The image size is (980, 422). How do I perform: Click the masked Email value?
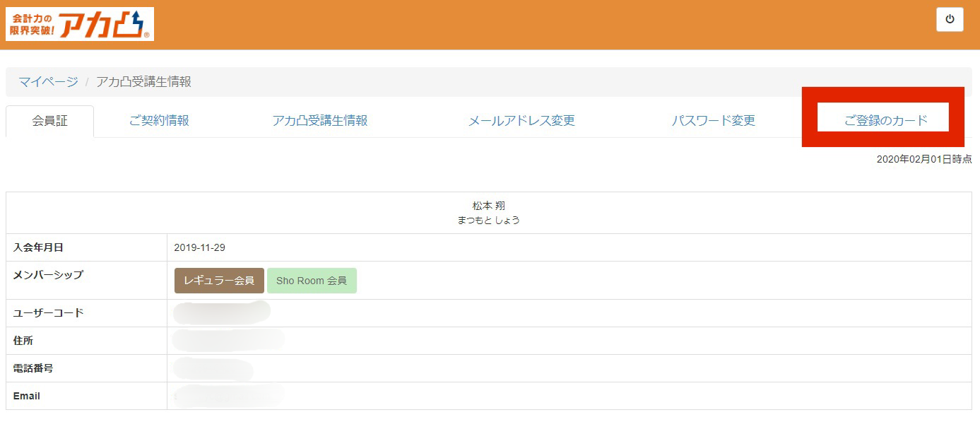(x=226, y=396)
